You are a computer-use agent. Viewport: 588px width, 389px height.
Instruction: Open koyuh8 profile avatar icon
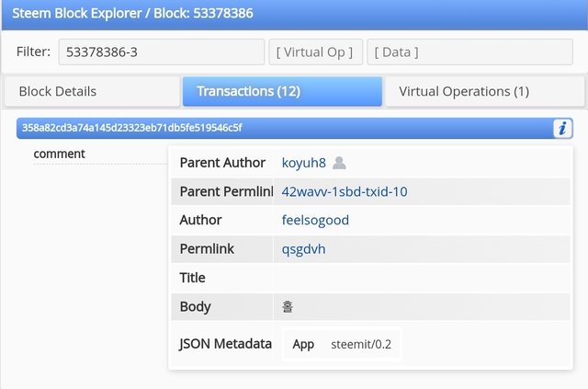click(339, 163)
